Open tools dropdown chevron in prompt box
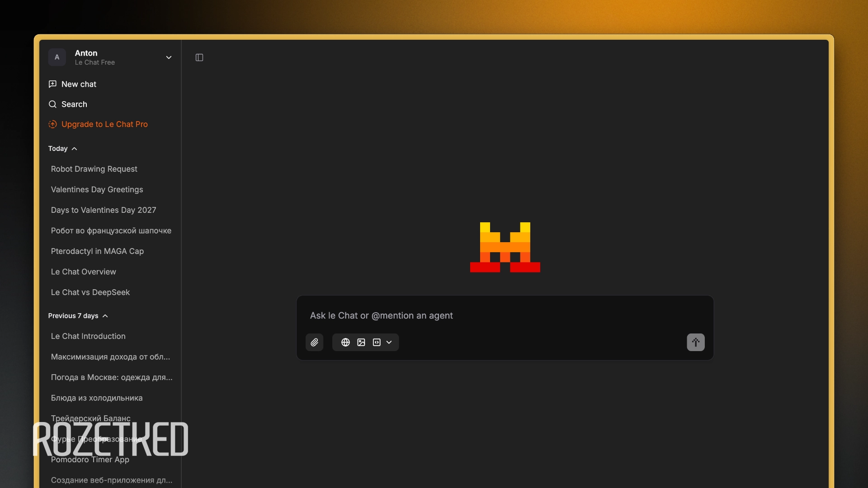Screen dimensions: 868x488 (389, 342)
